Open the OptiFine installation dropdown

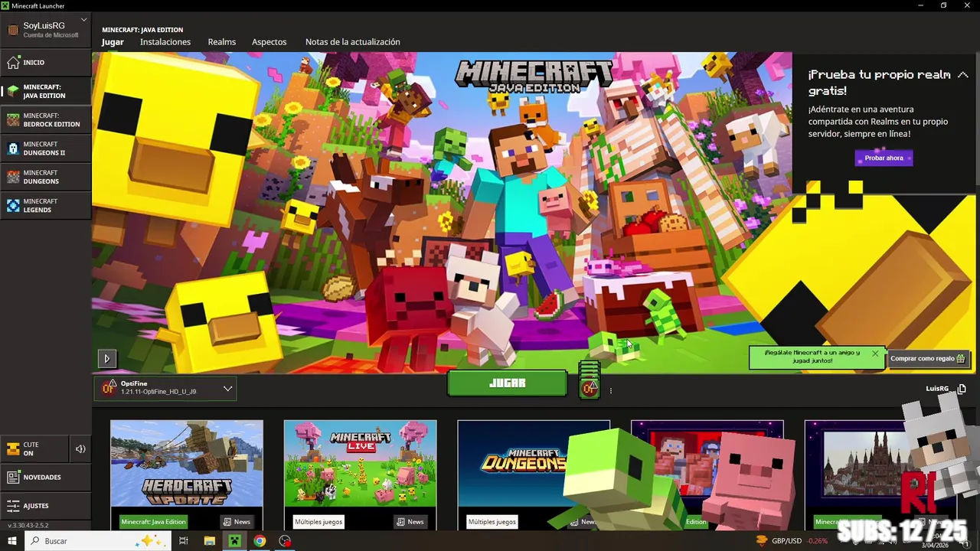tap(165, 388)
